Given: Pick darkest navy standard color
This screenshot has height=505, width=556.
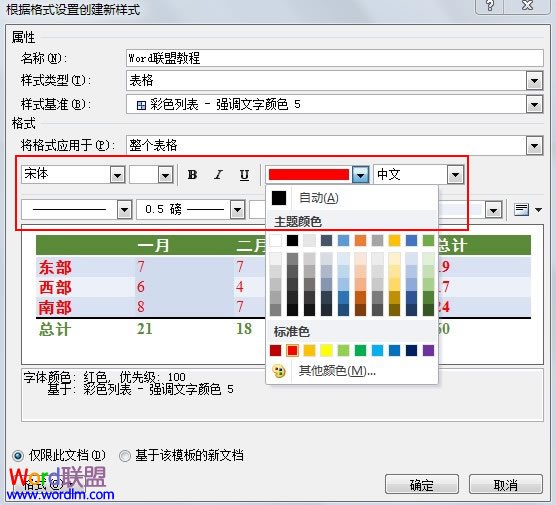Looking at the screenshot, I should pos(411,350).
